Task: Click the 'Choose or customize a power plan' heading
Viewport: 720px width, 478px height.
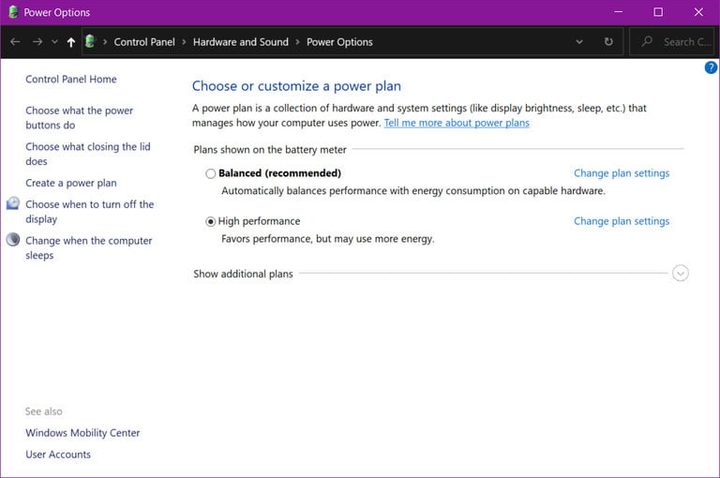Action: tap(297, 86)
